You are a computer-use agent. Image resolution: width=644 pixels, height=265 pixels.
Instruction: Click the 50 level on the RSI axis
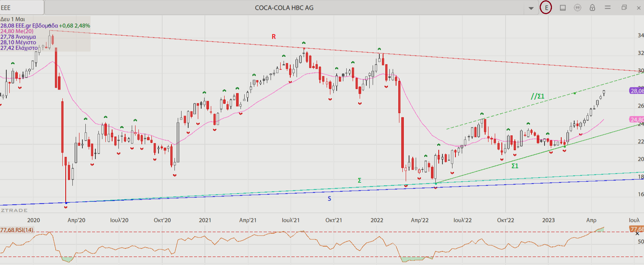click(x=641, y=241)
